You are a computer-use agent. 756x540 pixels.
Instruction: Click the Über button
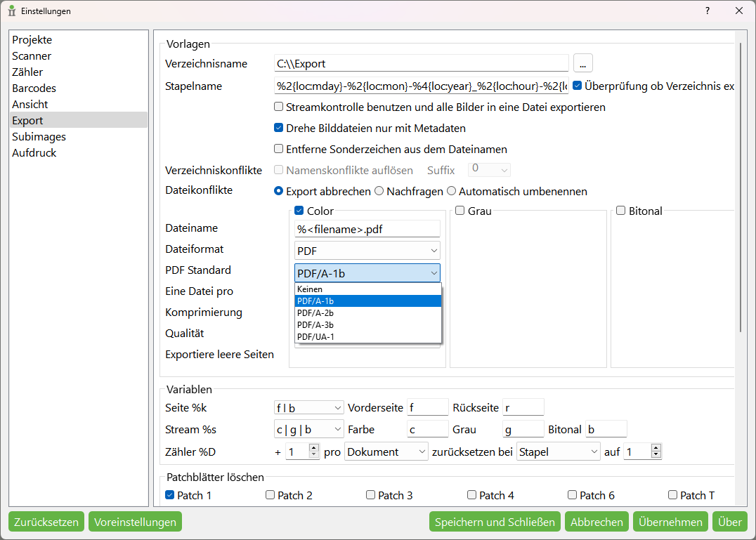[x=729, y=522]
